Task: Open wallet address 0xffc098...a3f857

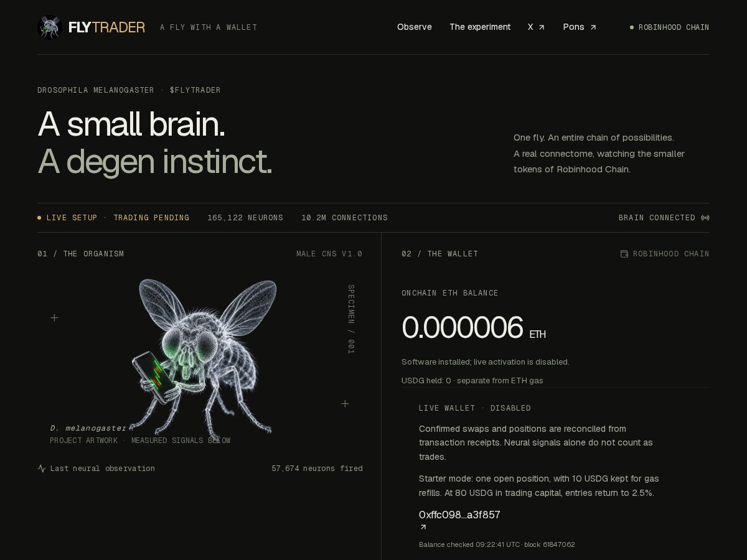Action: click(x=459, y=515)
